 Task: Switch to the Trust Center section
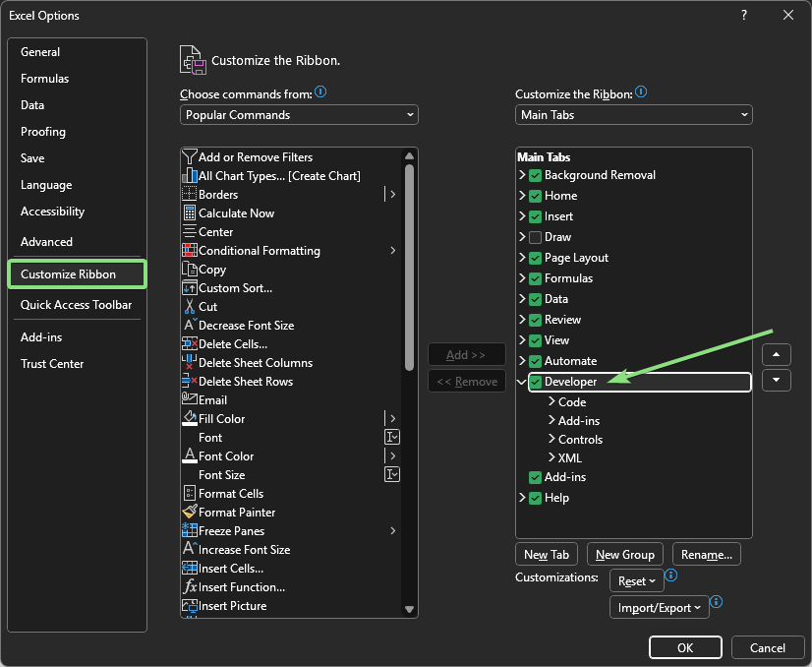pos(52,363)
